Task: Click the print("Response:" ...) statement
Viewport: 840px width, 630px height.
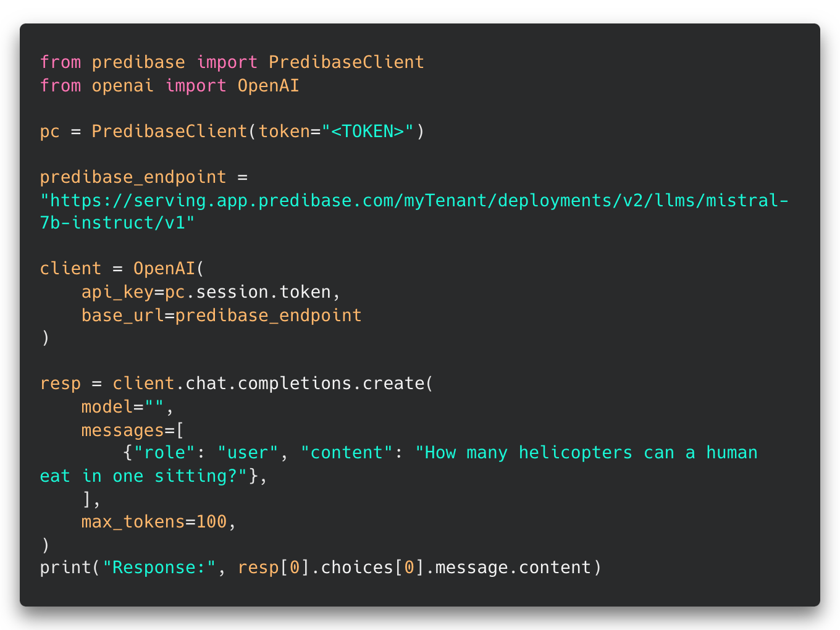Action: click(321, 568)
